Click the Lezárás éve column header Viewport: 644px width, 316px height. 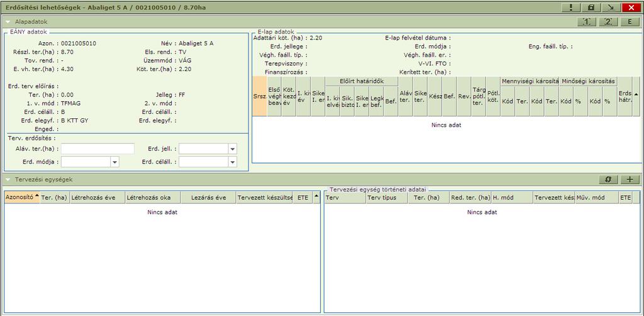click(x=209, y=198)
